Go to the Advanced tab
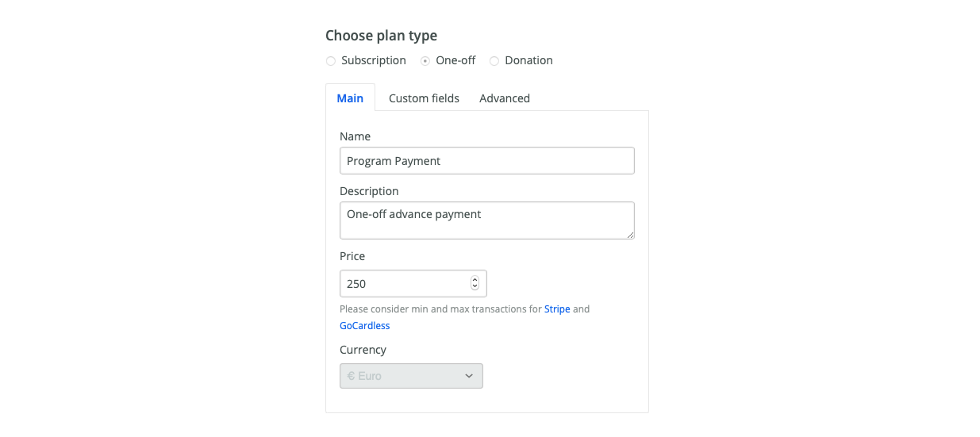Screen dimensions: 980x437 click(505, 98)
